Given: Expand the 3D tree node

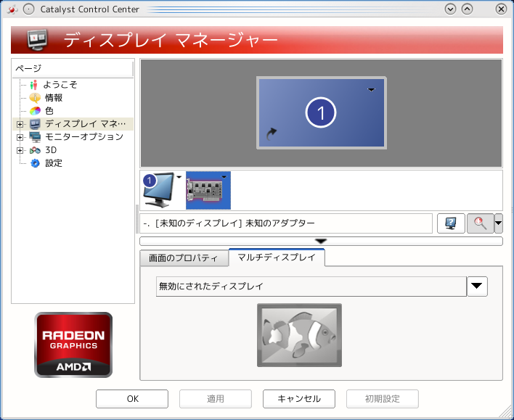Looking at the screenshot, I should pos(20,150).
